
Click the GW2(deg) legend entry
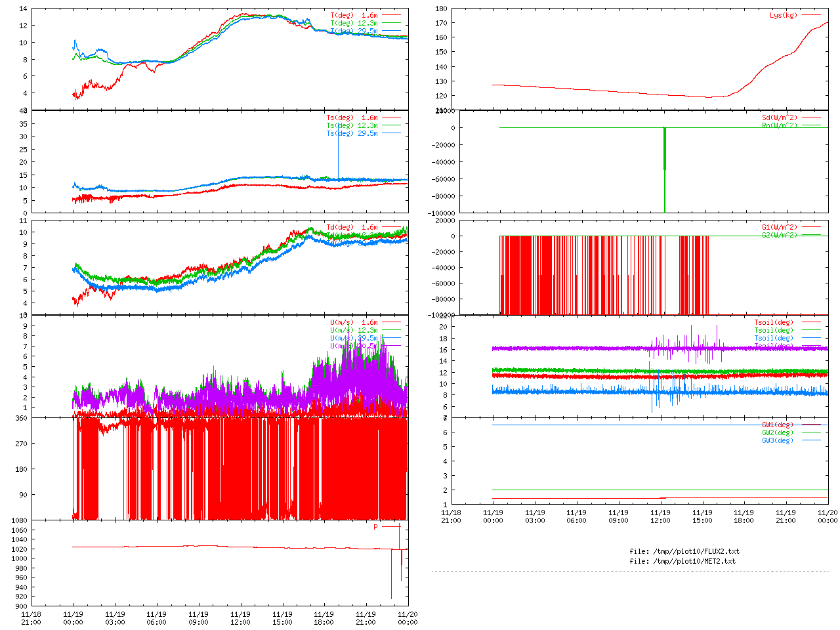tap(791, 433)
